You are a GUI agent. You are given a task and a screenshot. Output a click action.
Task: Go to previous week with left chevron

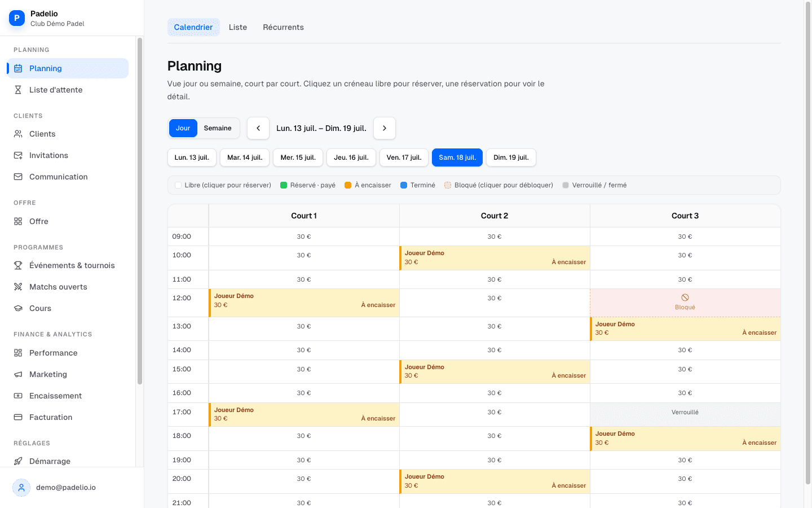[258, 128]
